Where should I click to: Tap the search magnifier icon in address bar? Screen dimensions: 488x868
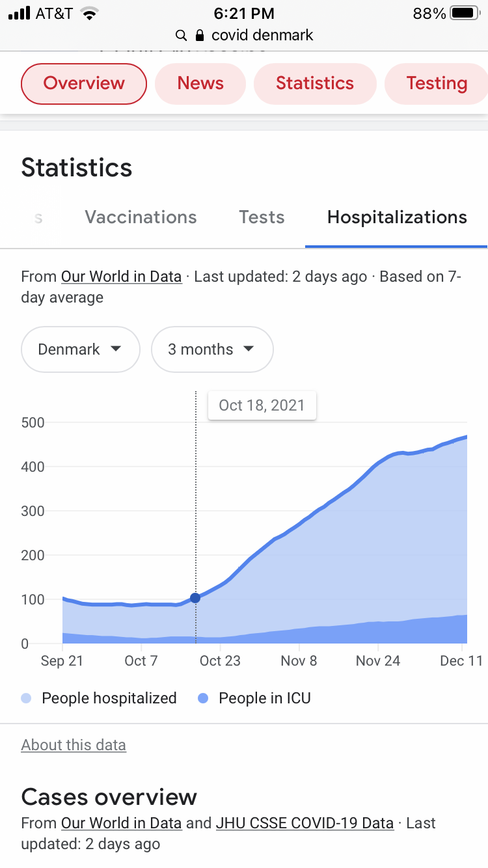click(x=182, y=35)
